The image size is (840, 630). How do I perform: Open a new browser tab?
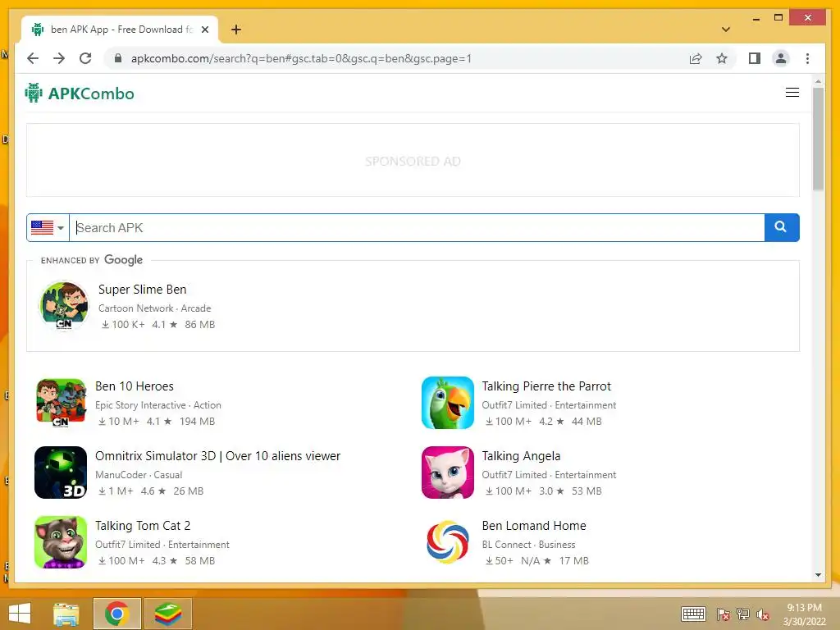(x=236, y=30)
